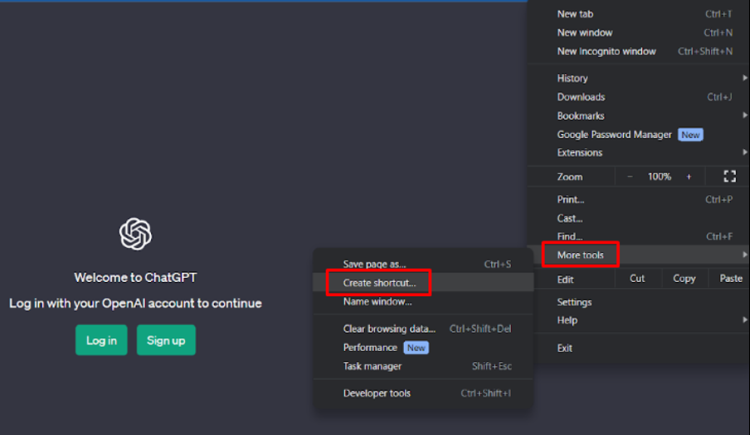Open Clear browsing data dialog
Image resolution: width=750 pixels, height=435 pixels.
point(389,328)
